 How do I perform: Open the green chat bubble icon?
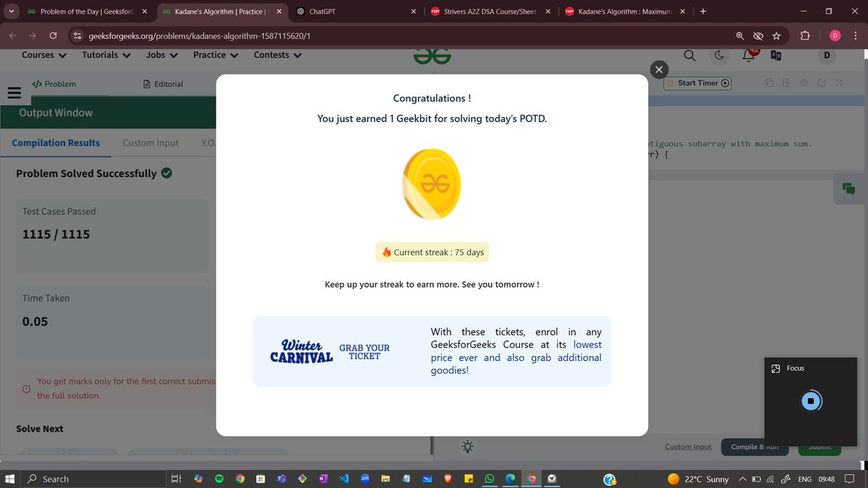[849, 189]
